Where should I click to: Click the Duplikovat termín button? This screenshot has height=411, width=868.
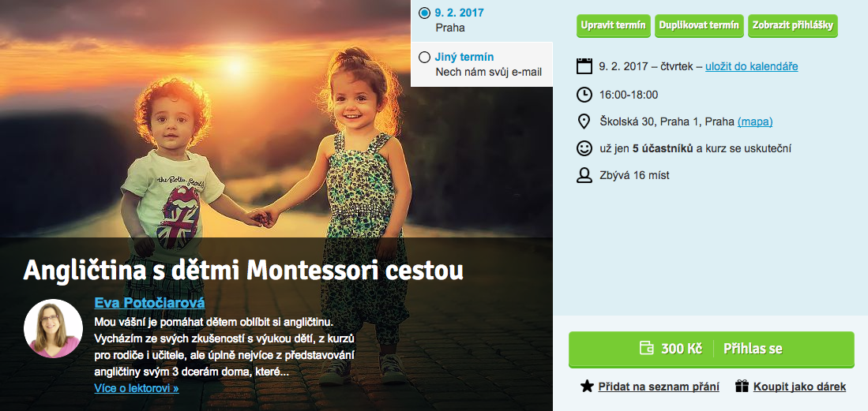click(699, 25)
